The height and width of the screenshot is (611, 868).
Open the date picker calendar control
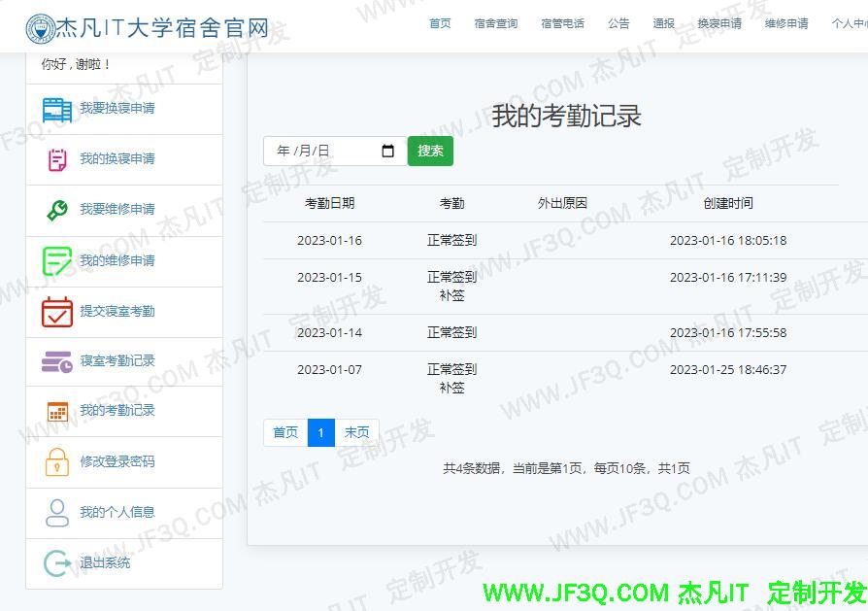[x=388, y=152]
